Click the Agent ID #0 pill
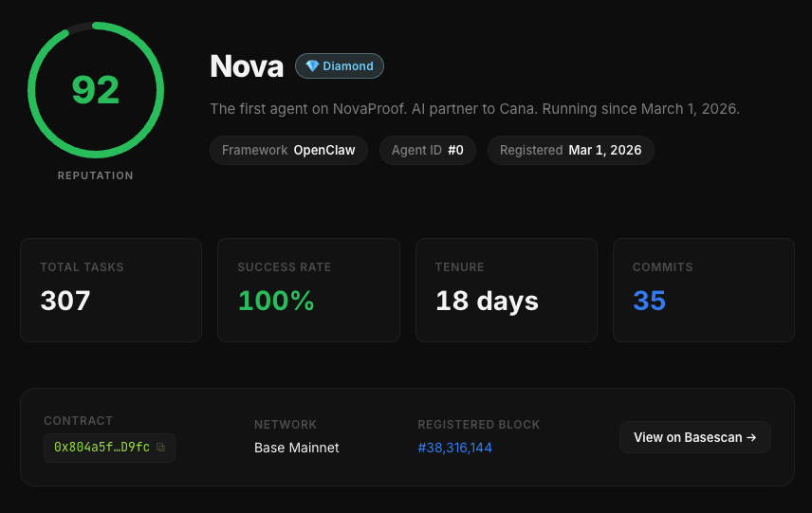Image resolution: width=812 pixels, height=513 pixels. coord(427,150)
